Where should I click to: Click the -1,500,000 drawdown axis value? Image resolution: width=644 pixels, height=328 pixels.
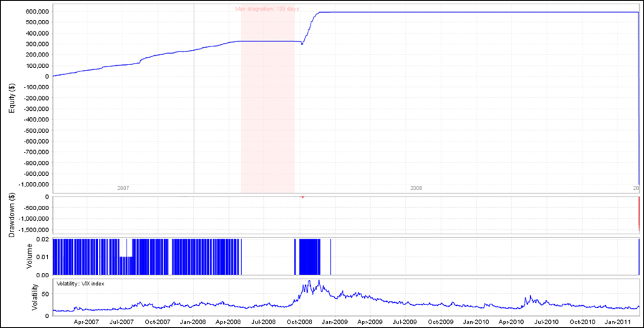(32, 230)
